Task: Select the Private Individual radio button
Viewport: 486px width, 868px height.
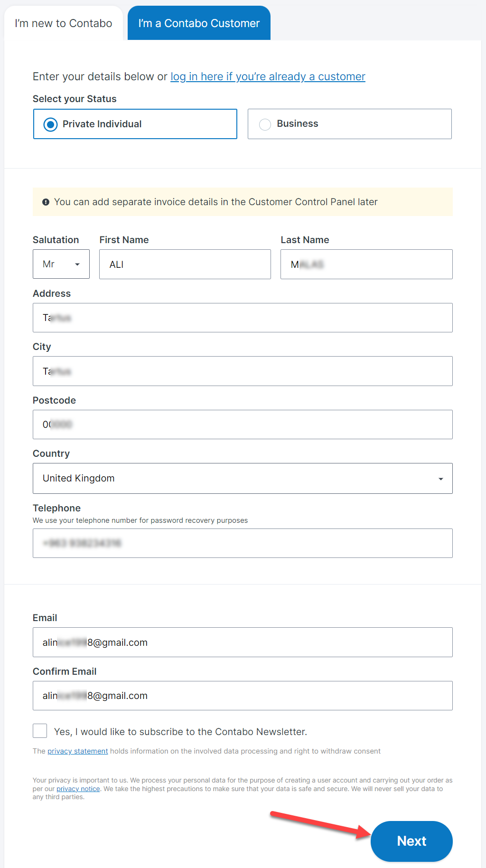Action: click(51, 124)
